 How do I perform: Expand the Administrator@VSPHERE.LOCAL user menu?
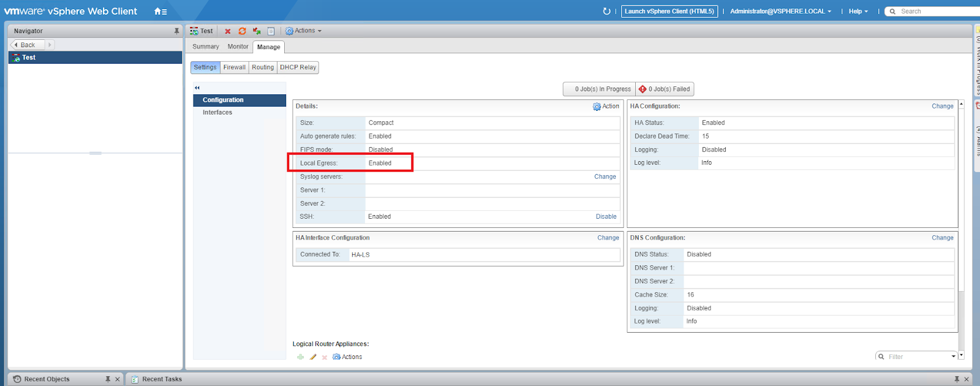(x=780, y=11)
